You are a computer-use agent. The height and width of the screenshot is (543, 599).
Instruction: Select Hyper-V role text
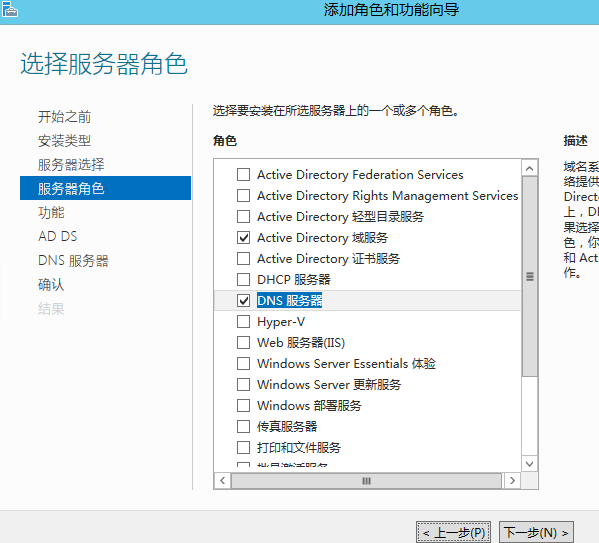point(281,322)
